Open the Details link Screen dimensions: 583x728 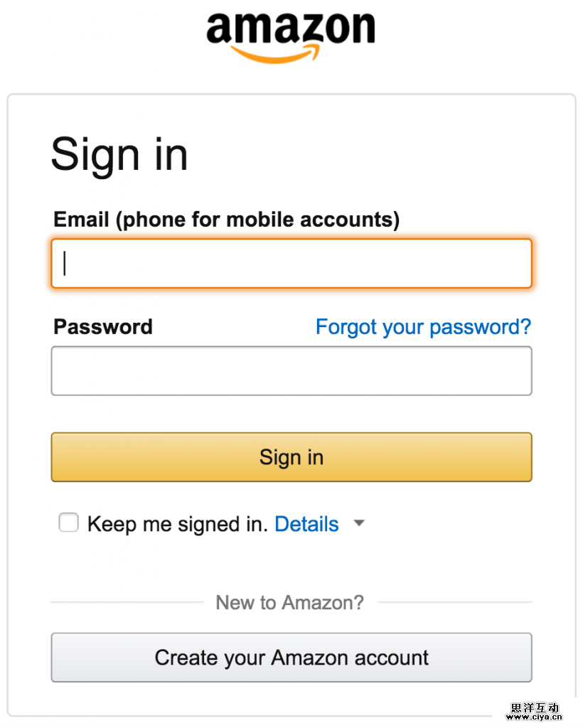point(306,525)
